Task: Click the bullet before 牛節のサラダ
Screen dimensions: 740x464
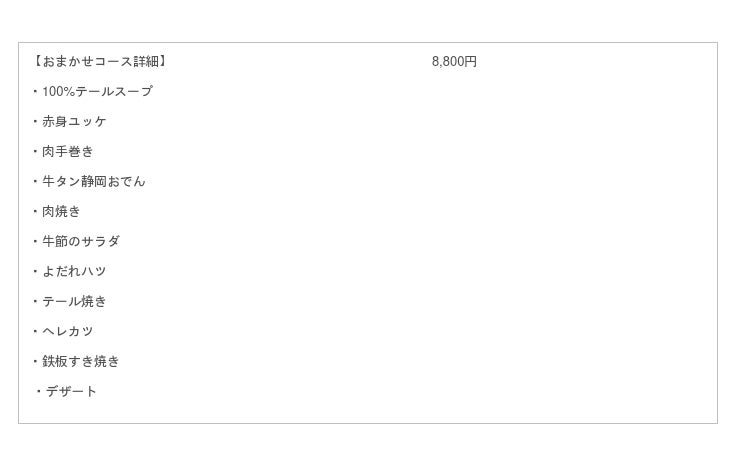Action: (35, 241)
